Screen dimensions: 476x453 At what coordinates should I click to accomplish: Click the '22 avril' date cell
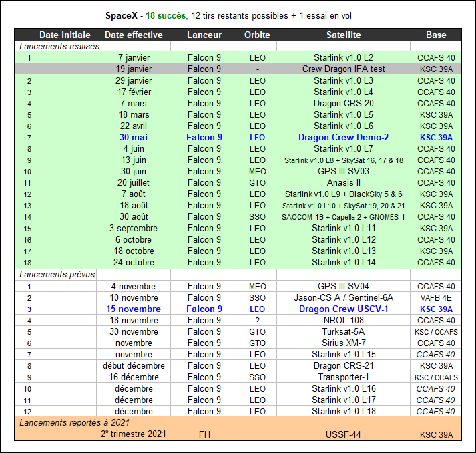tap(134, 126)
